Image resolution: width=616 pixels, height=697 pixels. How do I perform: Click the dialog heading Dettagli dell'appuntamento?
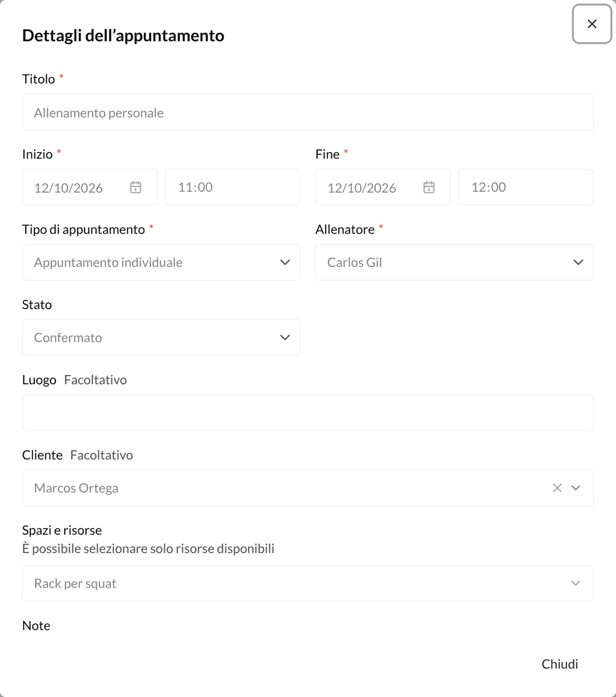point(123,35)
